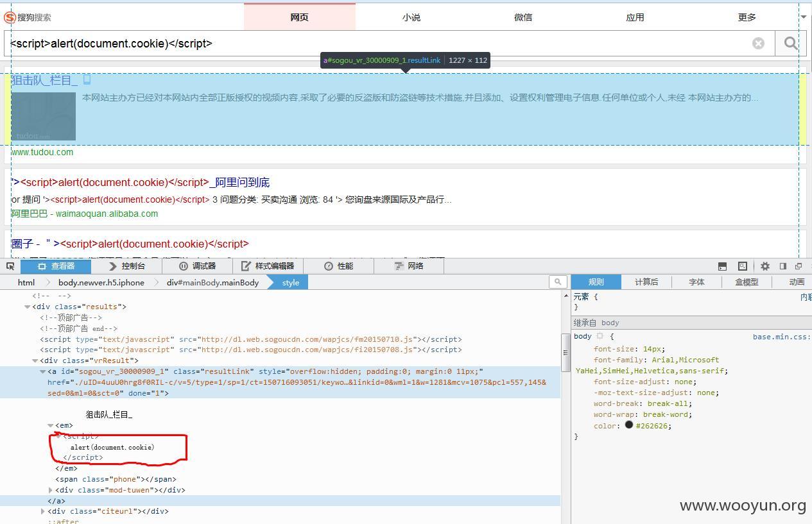Open the 性能 performance panel
The width and height of the screenshot is (812, 524).
(339, 266)
